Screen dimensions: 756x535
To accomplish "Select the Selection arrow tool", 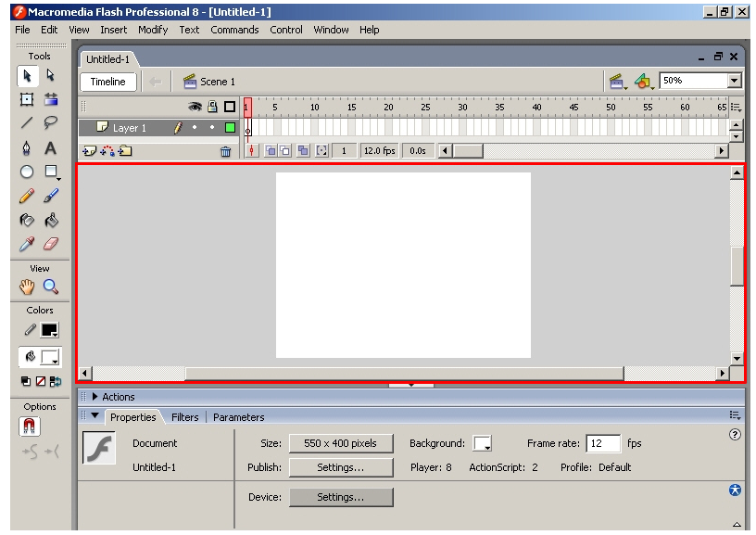I will point(27,75).
